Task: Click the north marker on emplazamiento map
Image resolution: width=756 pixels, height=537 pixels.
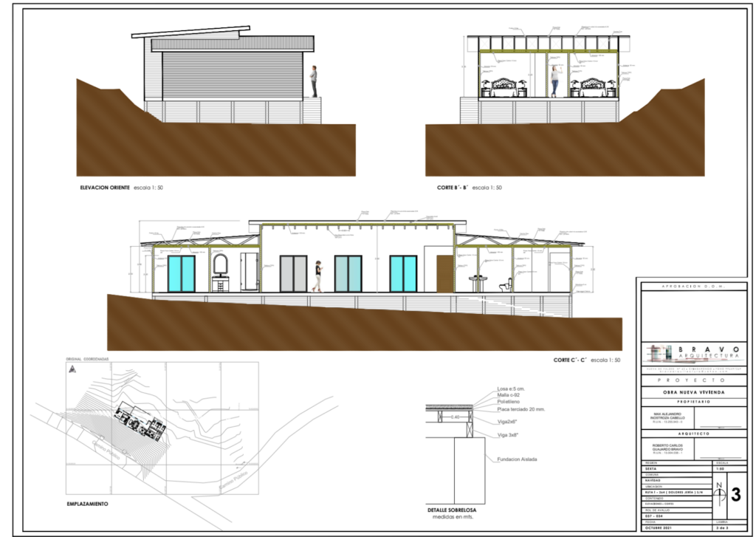Action: click(72, 369)
